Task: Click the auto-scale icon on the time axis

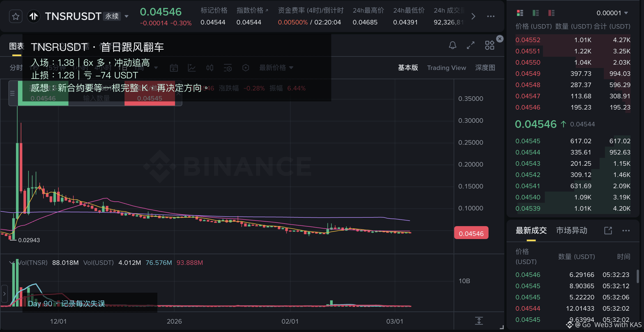Action: [479, 320]
